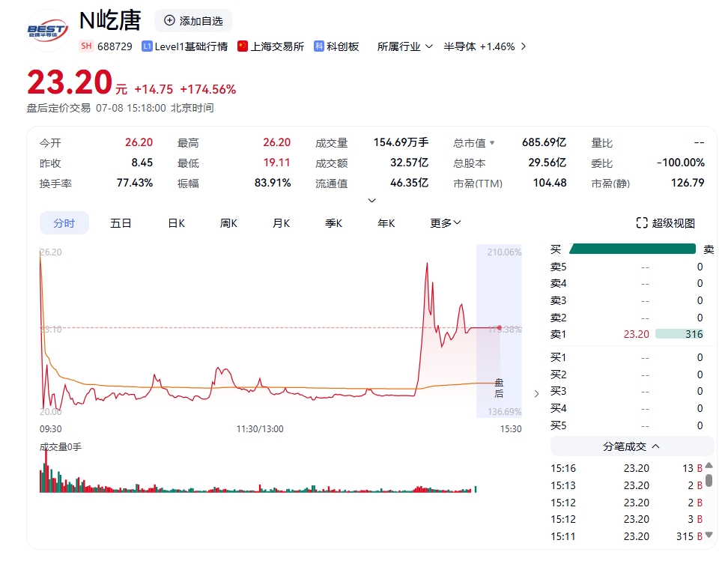
Task: Click the L1 level badge icon
Action: (x=147, y=46)
